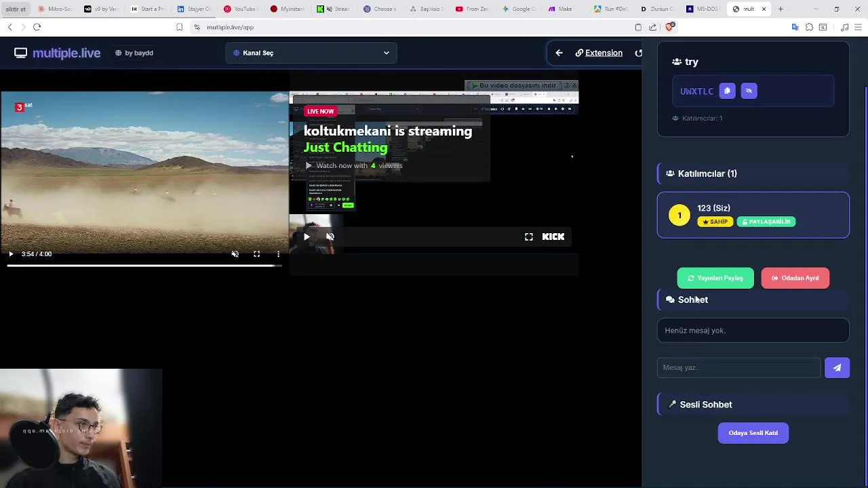
Task: Click the Yayınları Paylaş button
Action: coord(715,278)
